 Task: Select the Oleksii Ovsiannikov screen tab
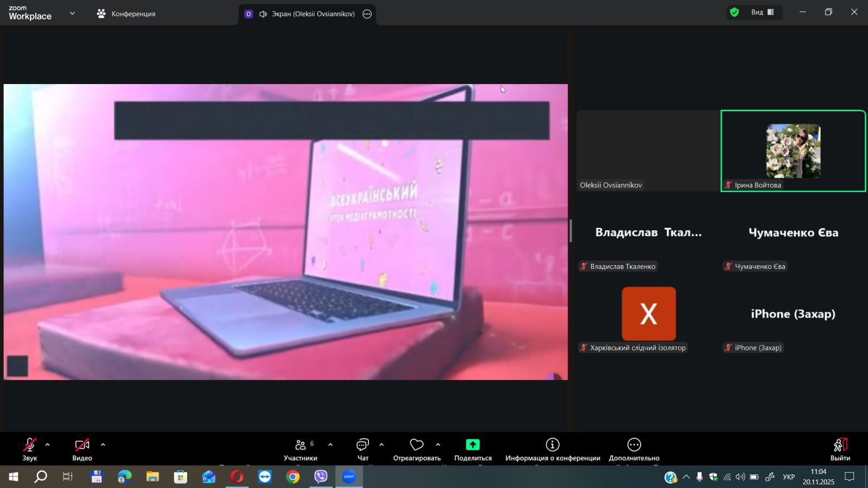point(307,14)
